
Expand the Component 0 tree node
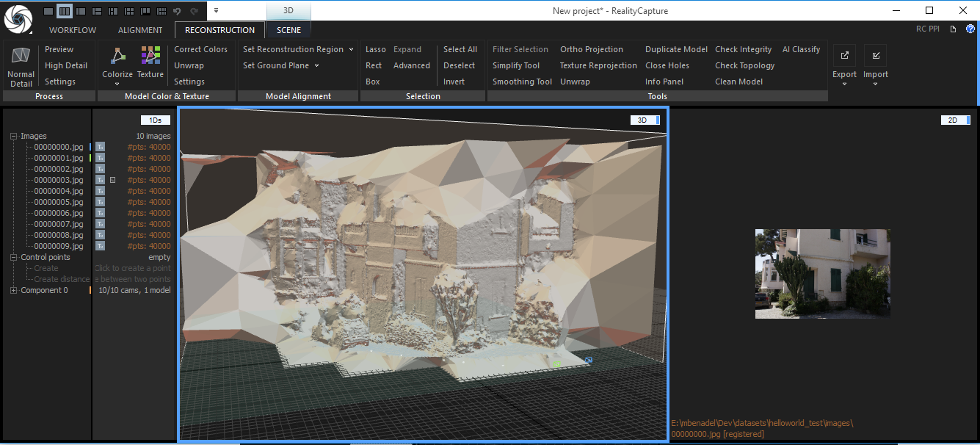point(14,290)
